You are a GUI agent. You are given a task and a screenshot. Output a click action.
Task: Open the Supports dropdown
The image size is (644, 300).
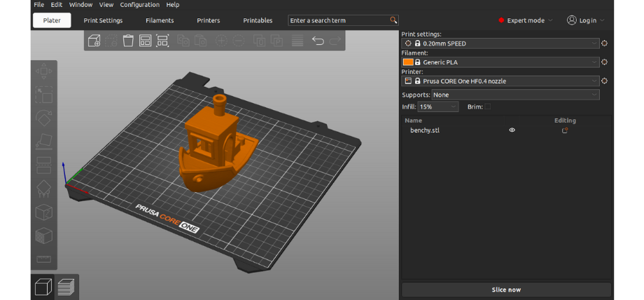click(x=515, y=95)
